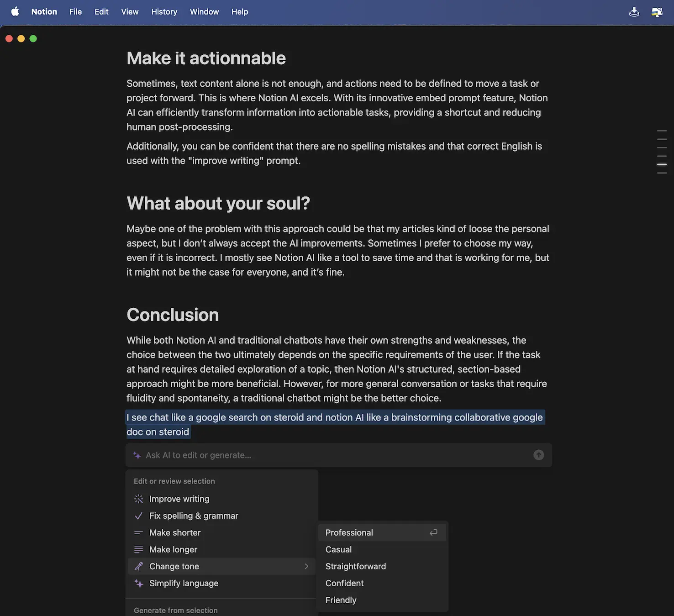Viewport: 674px width, 616px height.
Task: Open the File menu
Action: pyautogui.click(x=76, y=11)
